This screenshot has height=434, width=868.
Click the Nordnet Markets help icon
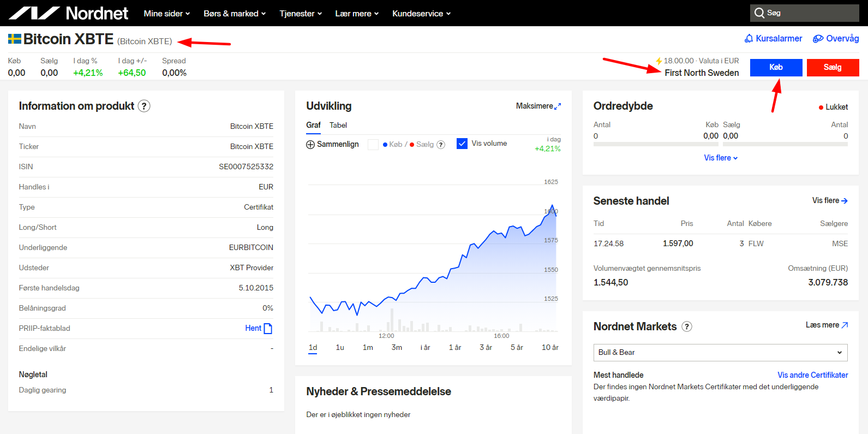pos(687,326)
